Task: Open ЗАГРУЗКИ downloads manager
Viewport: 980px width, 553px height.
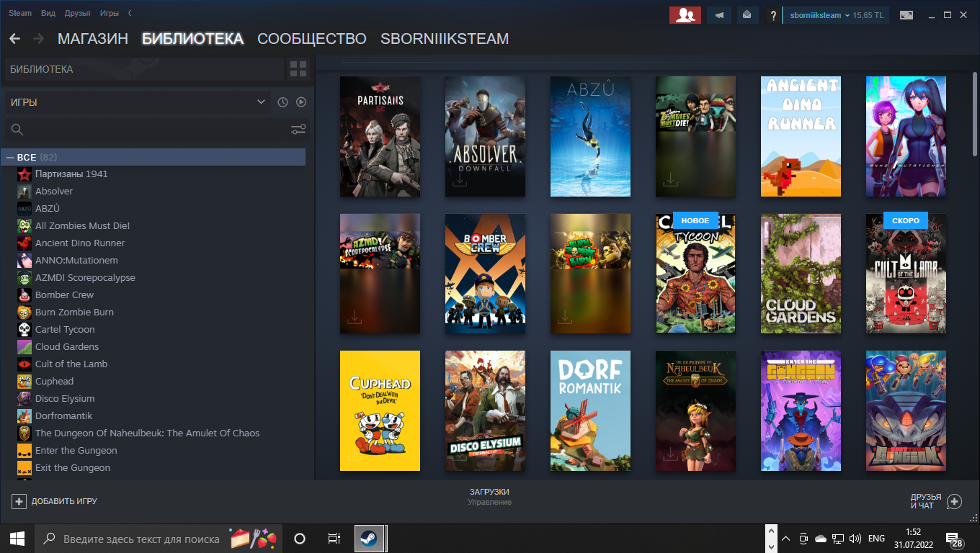Action: [x=489, y=496]
